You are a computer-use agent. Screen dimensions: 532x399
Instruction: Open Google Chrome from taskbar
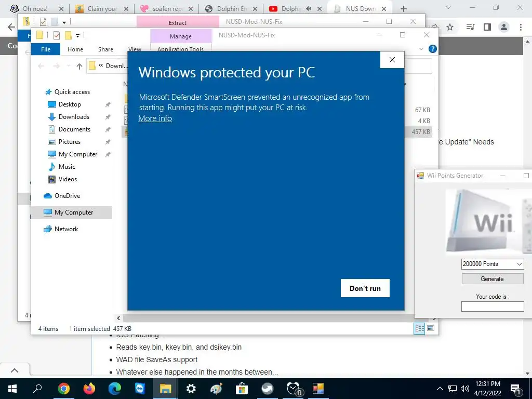[x=63, y=389]
